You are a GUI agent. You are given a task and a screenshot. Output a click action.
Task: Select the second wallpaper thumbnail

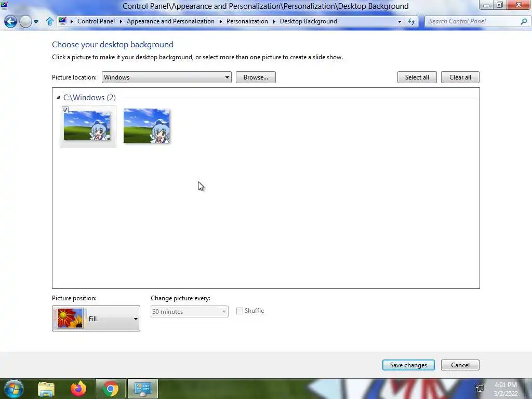pos(147,126)
